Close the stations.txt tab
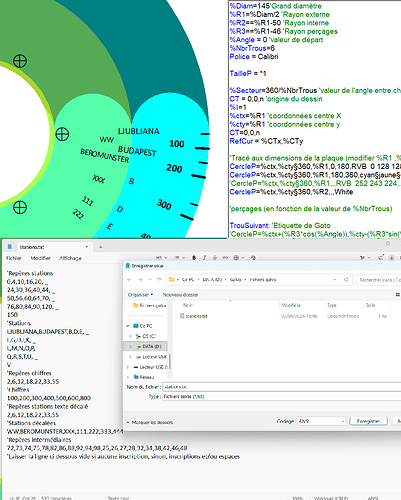Viewport: 401px width, 500px height. tap(86, 247)
